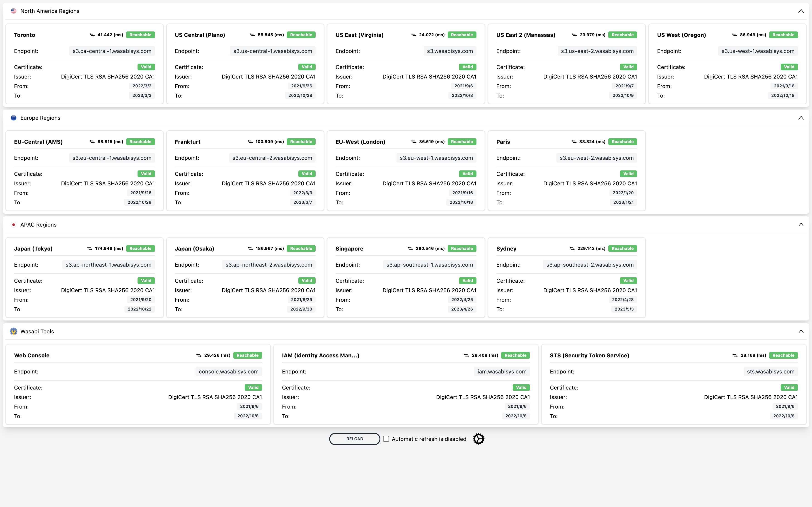Click the Wasabi Tools gear/logo icon
This screenshot has height=507, width=812.
[13, 331]
